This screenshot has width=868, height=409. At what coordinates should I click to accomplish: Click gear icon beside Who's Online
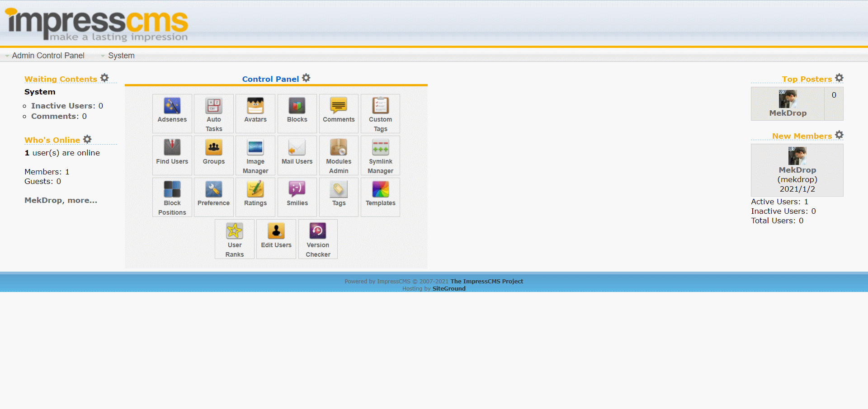click(x=87, y=139)
